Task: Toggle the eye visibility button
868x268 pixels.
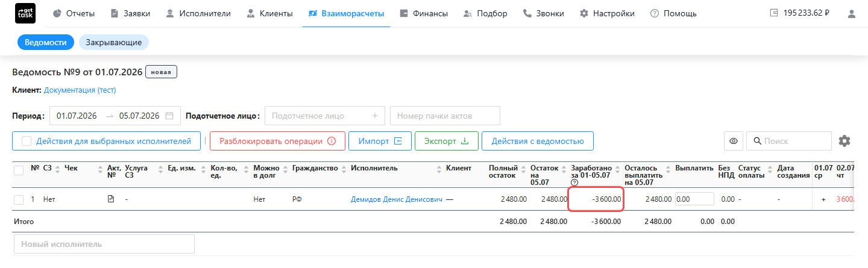Action: 734,141
